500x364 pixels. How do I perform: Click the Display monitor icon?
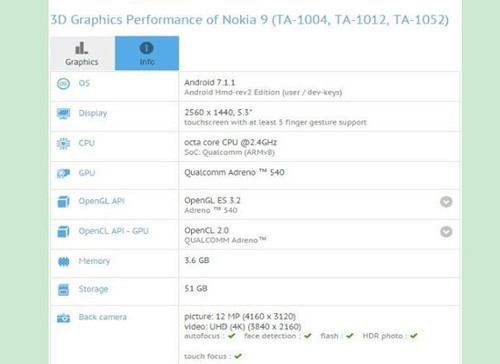[63, 113]
